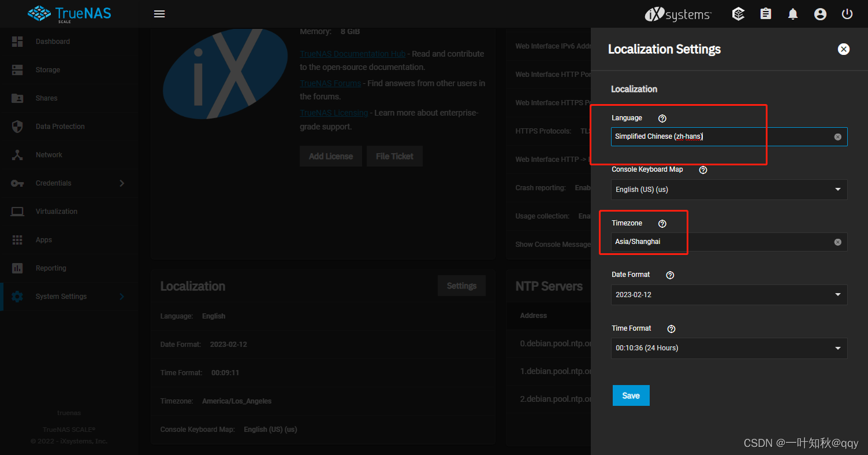Open Apps in the sidebar

(x=69, y=240)
